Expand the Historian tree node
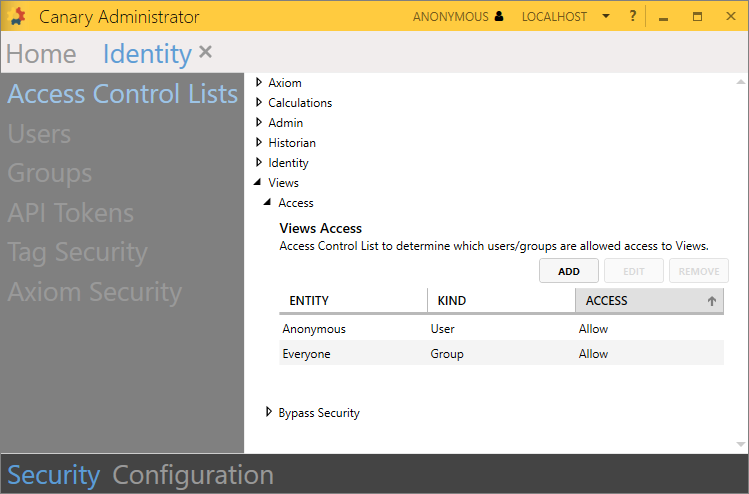Viewport: 749px width, 494px height. click(259, 143)
